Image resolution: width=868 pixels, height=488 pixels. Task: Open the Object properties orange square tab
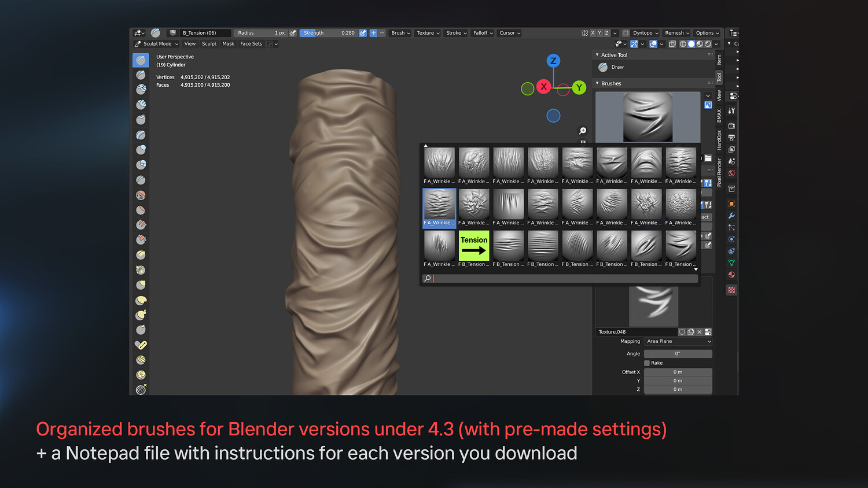tap(731, 204)
